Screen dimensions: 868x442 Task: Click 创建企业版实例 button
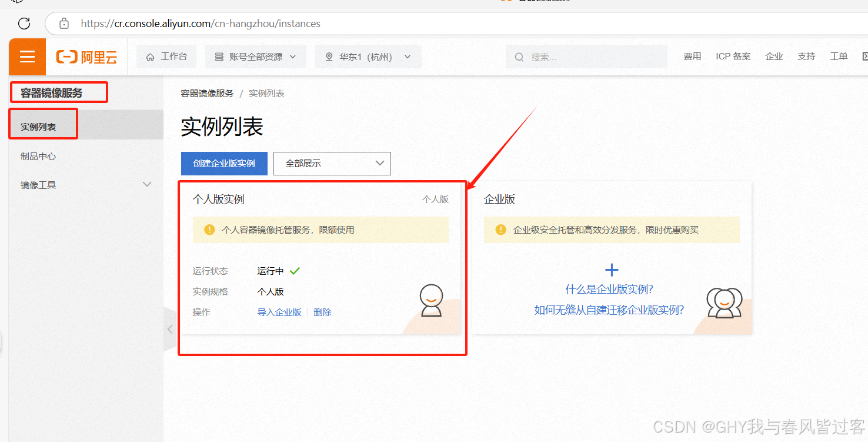[x=224, y=164]
